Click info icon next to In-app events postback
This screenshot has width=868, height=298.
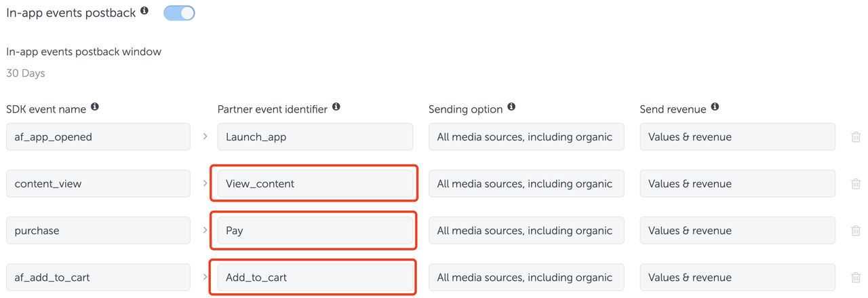(144, 11)
